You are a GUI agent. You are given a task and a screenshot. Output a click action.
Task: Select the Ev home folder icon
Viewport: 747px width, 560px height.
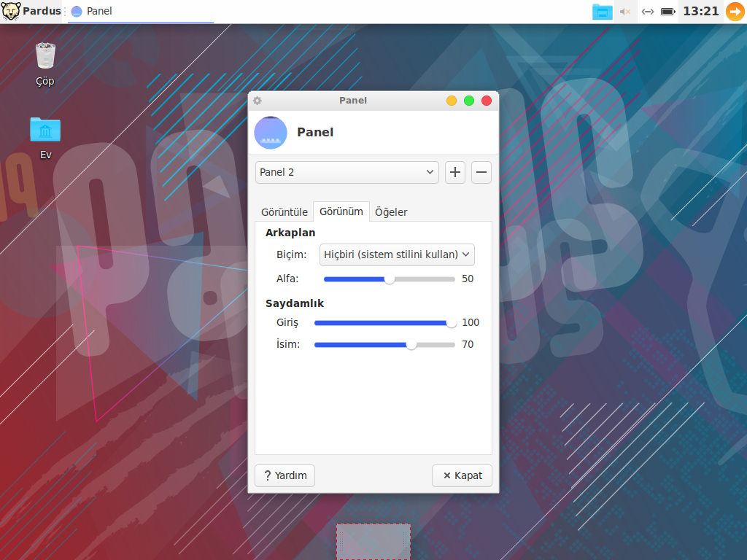(45, 138)
